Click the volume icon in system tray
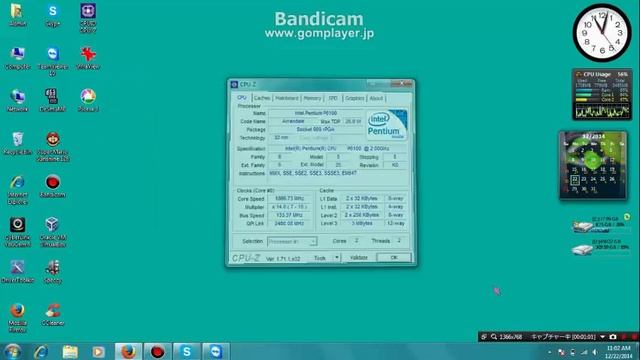 tap(596, 352)
